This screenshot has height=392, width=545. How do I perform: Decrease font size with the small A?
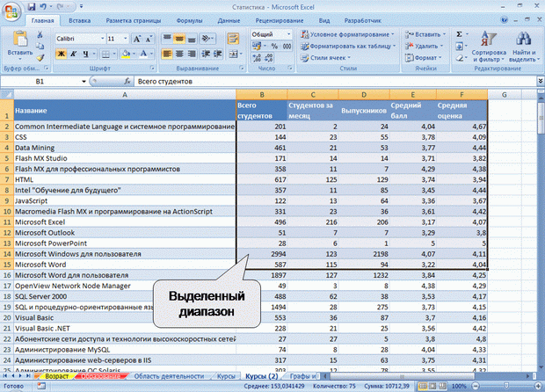pyautogui.click(x=149, y=39)
